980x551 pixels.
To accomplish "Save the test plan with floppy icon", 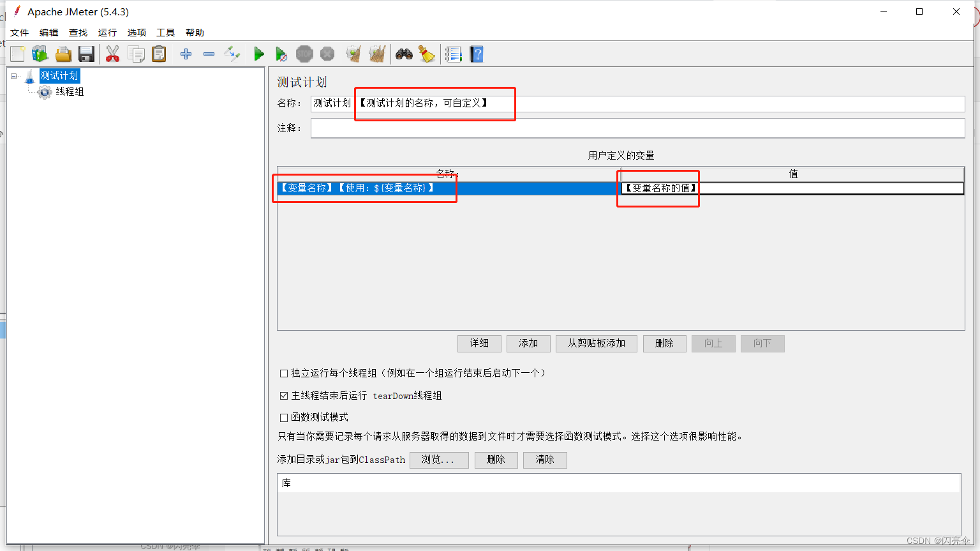I will pos(86,54).
